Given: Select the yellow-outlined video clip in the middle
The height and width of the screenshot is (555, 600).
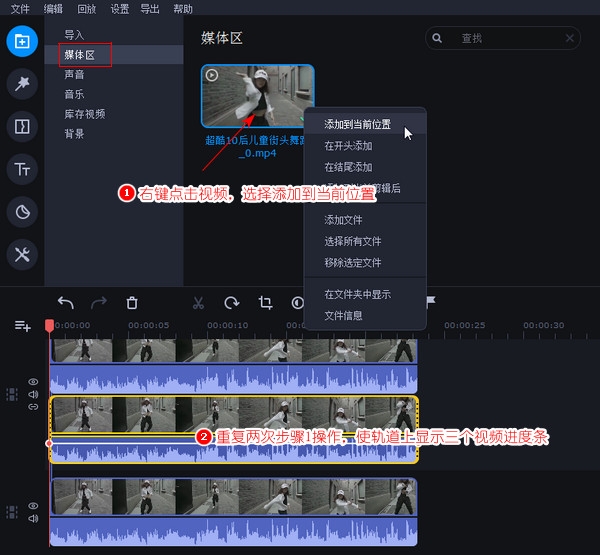Looking at the screenshot, I should point(234,414).
